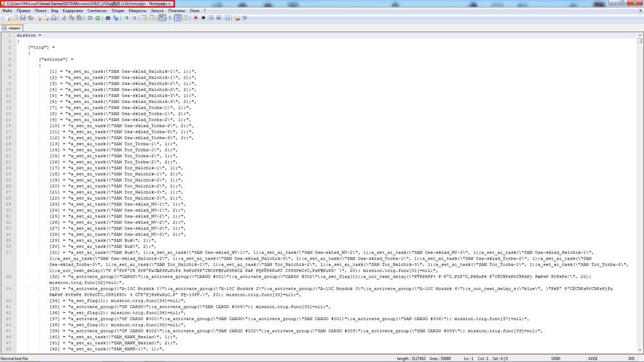Click the ANSI encoding status field
The image size is (644, 362).
coord(592,359)
